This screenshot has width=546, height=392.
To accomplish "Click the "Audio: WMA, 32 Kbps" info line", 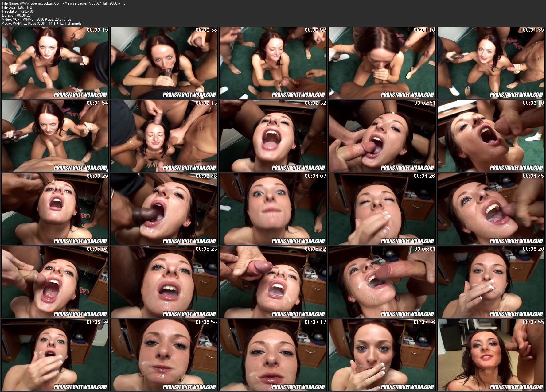I will [42, 23].
